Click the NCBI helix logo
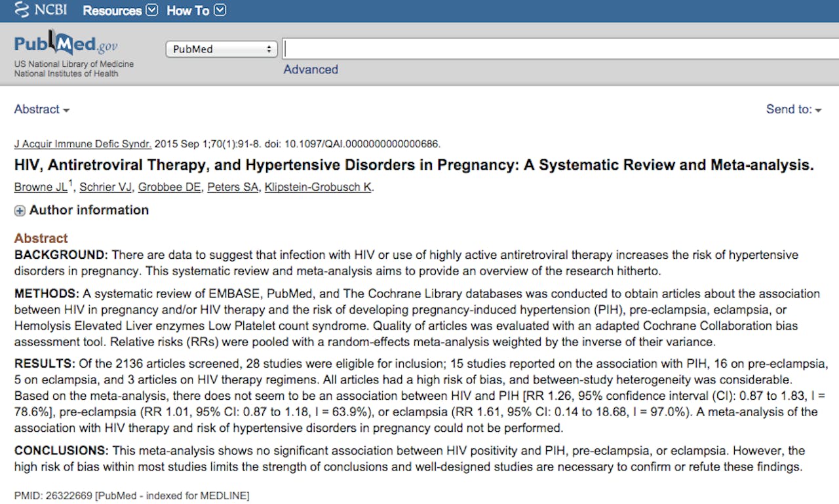Viewport: 839px width, 504px height. tap(22, 10)
